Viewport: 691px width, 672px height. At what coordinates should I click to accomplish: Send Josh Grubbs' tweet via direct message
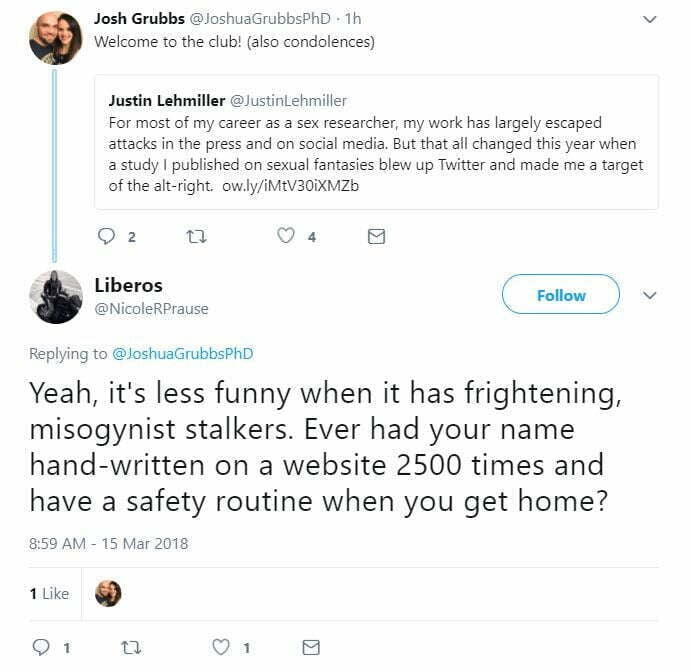376,237
